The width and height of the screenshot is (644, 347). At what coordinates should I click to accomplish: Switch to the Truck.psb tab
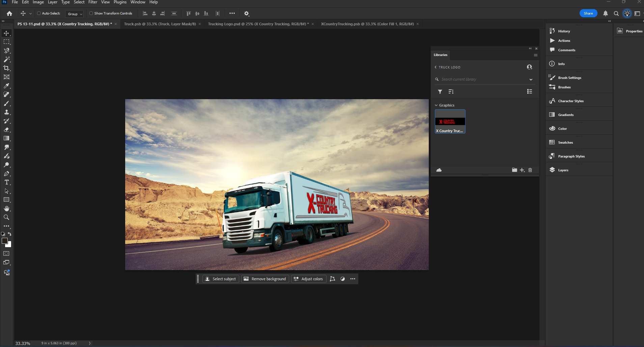160,24
